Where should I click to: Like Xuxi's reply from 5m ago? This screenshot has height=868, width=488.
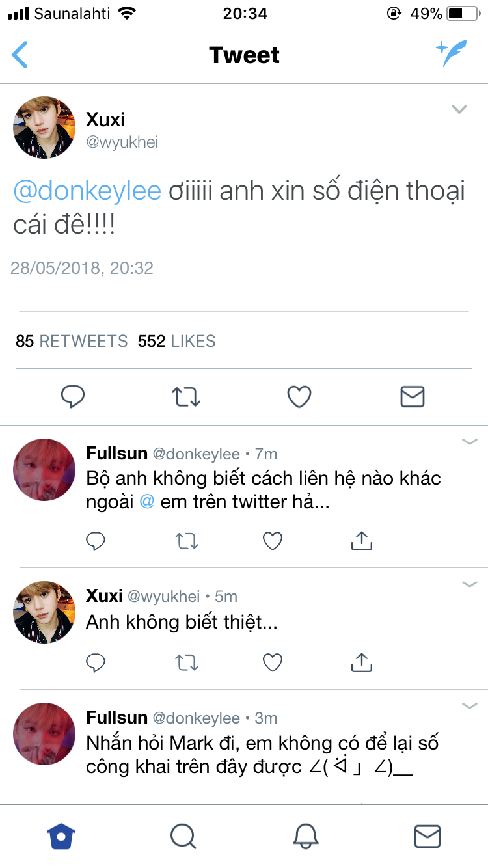coord(272,662)
